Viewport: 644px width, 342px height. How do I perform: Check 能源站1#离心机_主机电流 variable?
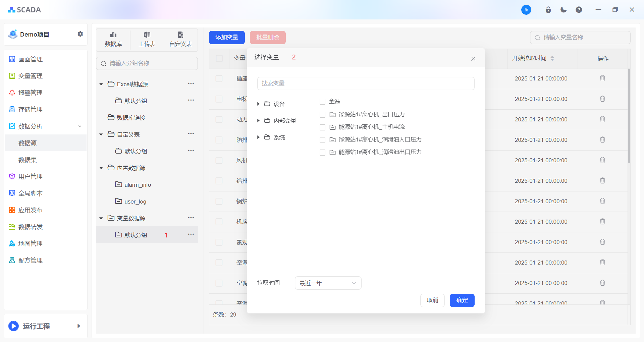323,127
